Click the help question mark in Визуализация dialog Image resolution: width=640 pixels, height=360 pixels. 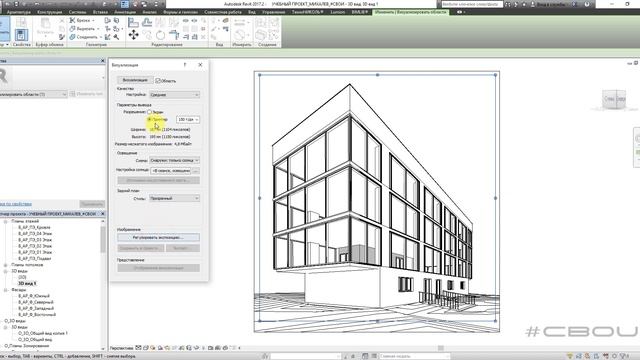(185, 65)
